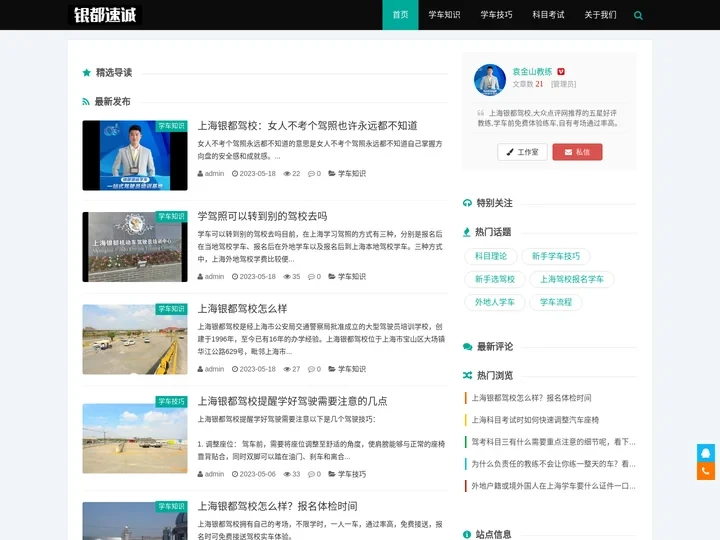
Task: Open the 学车知识 navigation menu
Action: [x=444, y=15]
